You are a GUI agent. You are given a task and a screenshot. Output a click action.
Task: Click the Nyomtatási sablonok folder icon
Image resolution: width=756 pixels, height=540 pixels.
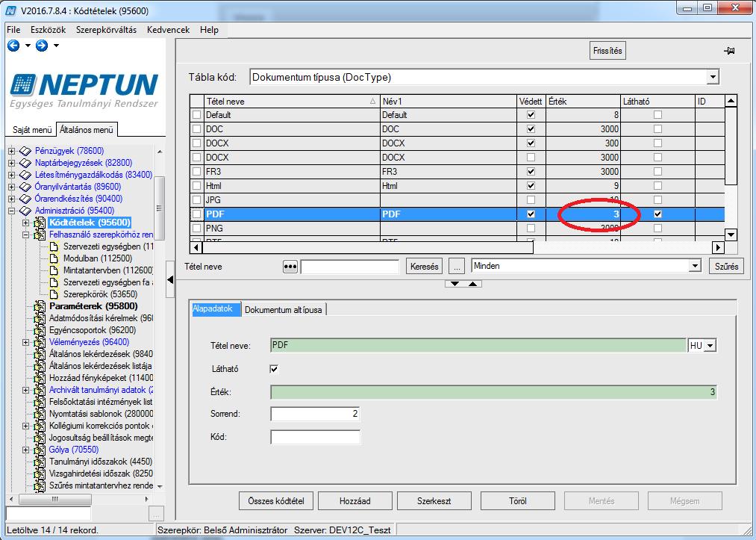[x=40, y=414]
